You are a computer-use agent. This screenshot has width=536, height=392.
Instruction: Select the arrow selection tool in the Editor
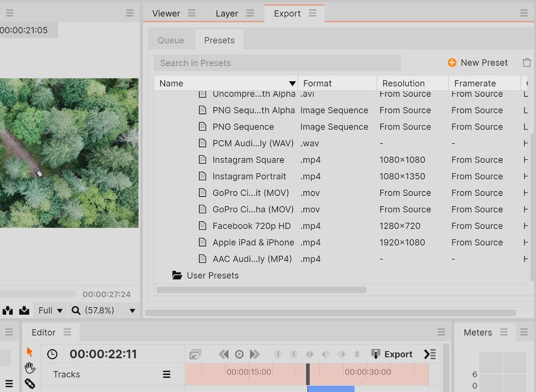[29, 352]
